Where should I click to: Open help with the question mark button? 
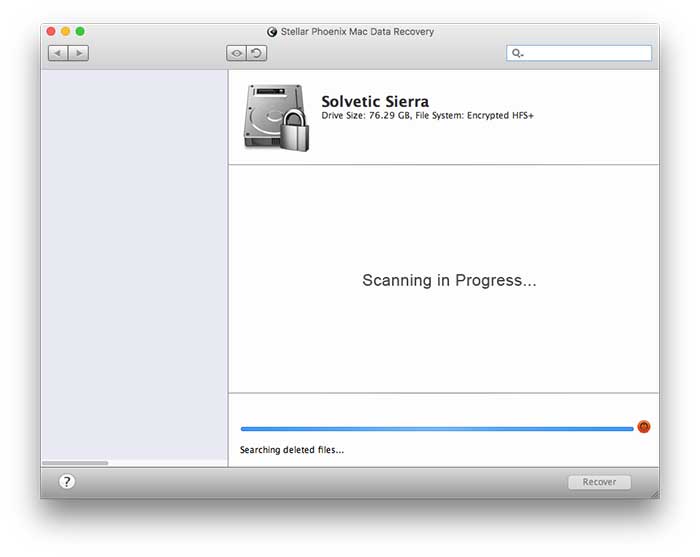(x=67, y=481)
